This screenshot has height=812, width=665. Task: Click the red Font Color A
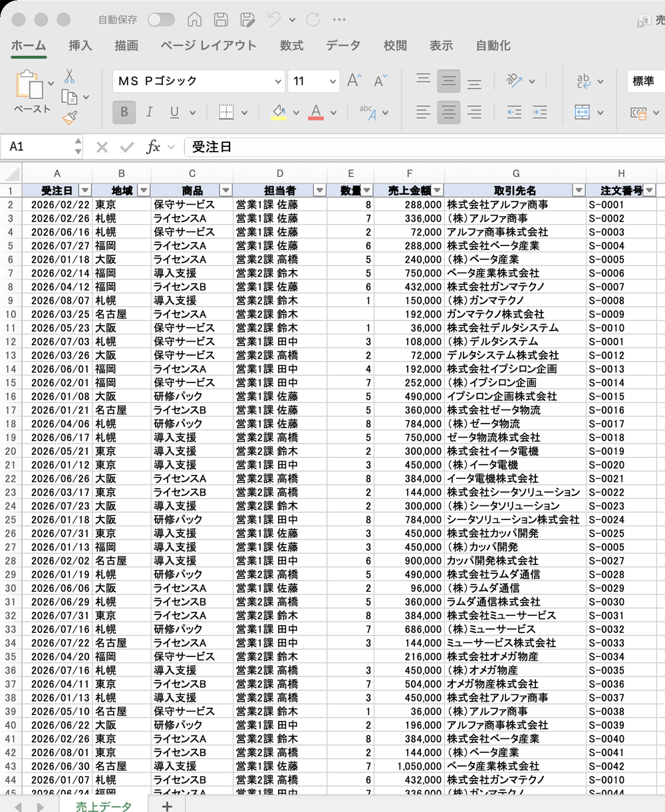(316, 112)
